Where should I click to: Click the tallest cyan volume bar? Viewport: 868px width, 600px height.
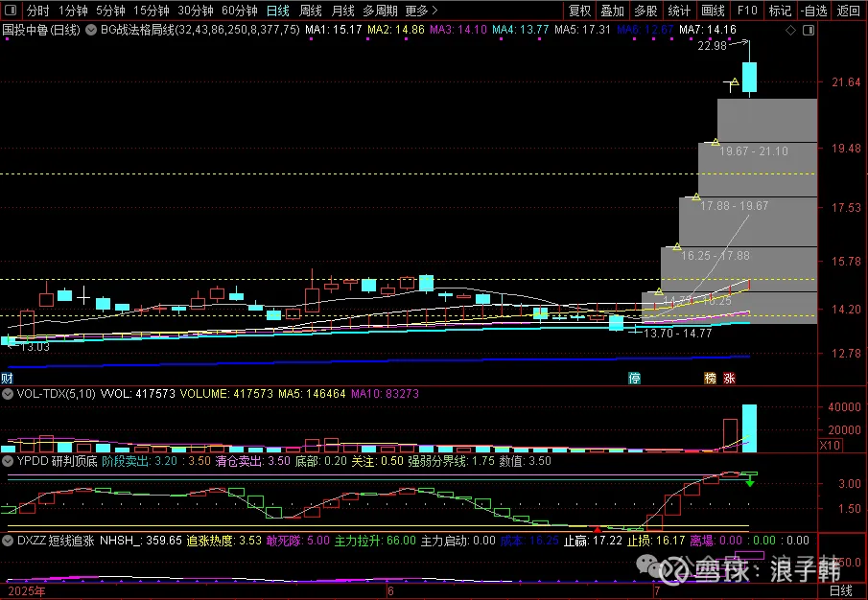click(x=749, y=428)
